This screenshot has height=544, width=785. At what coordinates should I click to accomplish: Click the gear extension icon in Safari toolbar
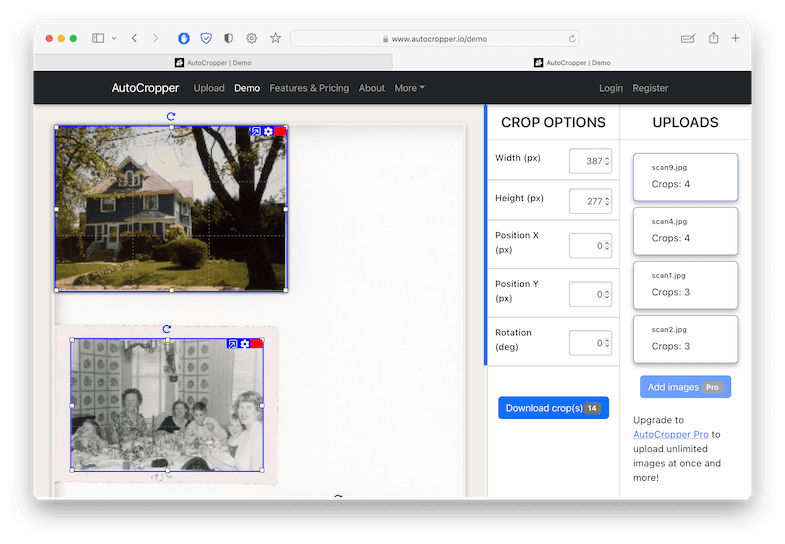251,38
